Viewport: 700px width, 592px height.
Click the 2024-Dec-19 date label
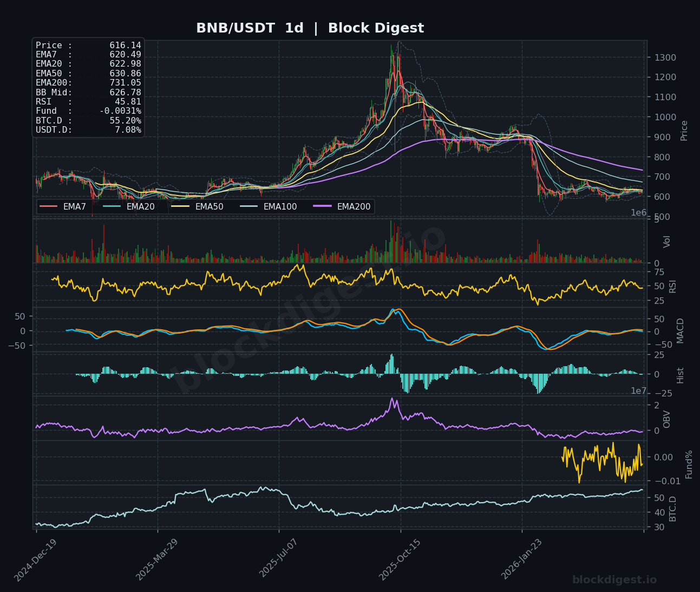tap(35, 560)
